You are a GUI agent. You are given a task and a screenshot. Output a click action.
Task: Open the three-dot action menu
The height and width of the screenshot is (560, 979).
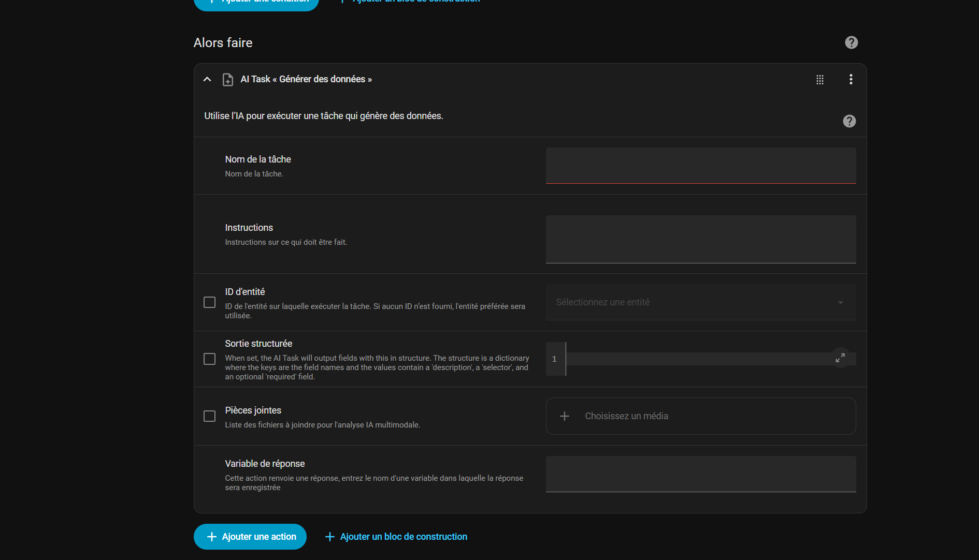pyautogui.click(x=851, y=79)
